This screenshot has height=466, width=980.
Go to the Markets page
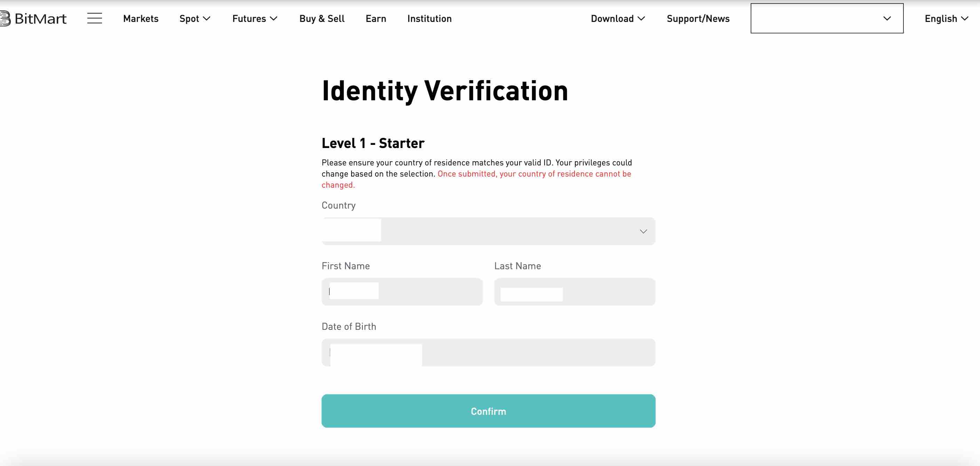pos(141,18)
